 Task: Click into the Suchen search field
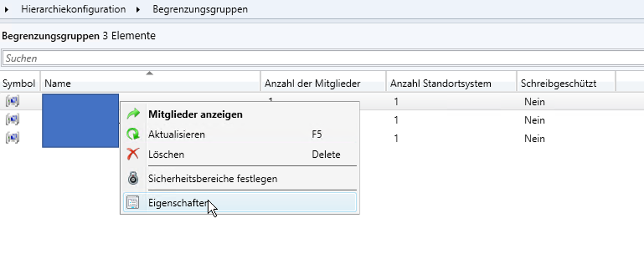pyautogui.click(x=323, y=58)
